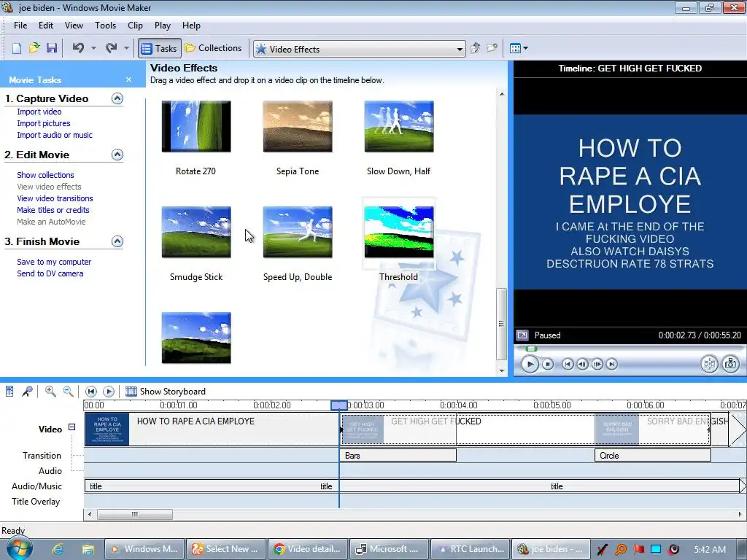The width and height of the screenshot is (747, 560).
Task: Click the preview seek bar slider
Action: [x=531, y=349]
